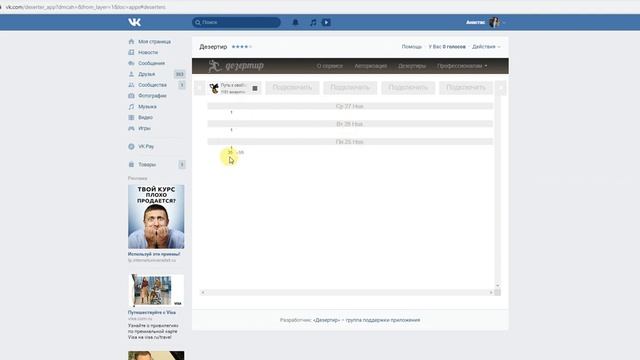Click the Вт 26 Ноя date header
640x360 pixels.
pyautogui.click(x=350, y=124)
